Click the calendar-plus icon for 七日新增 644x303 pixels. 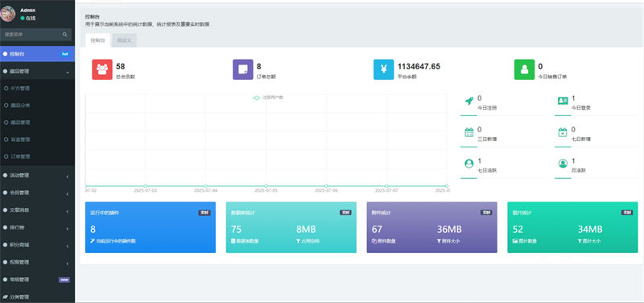[x=563, y=132]
